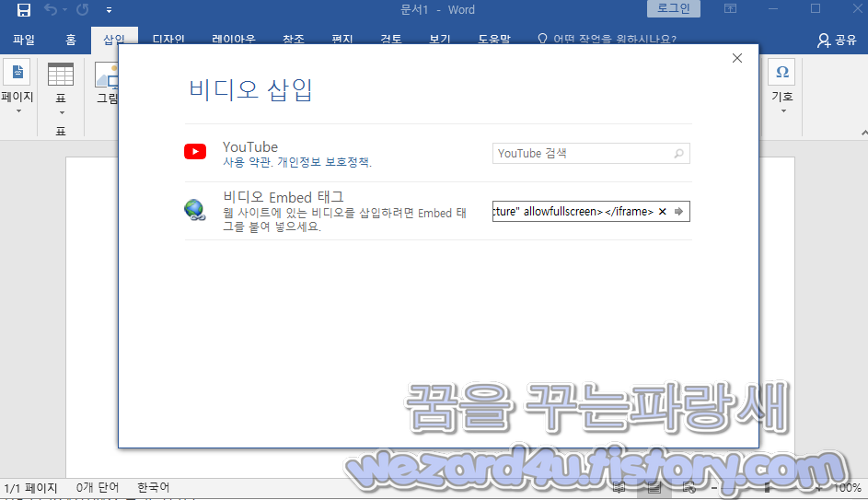868x500 pixels.
Task: Open the 파일 tab
Action: [24, 40]
